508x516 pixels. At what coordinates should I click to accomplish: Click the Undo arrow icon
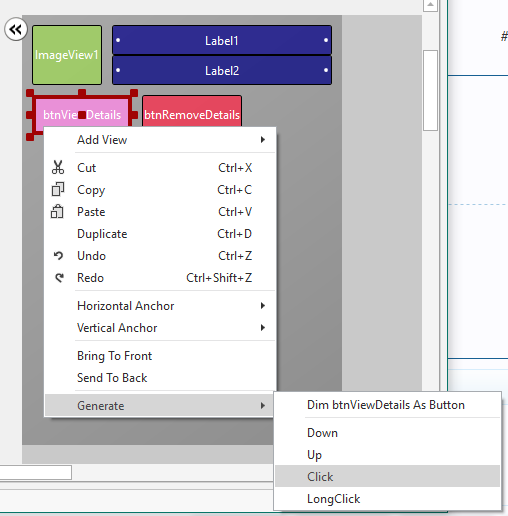[58, 256]
